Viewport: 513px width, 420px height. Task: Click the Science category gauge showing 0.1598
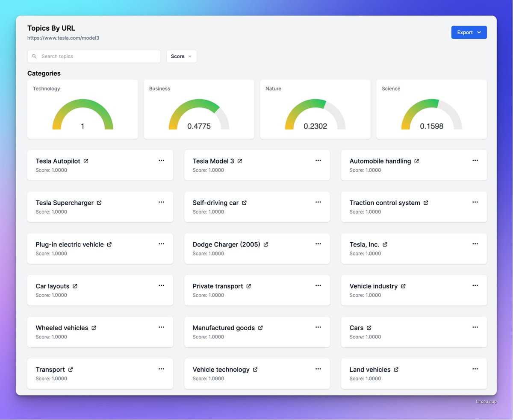pos(431,115)
